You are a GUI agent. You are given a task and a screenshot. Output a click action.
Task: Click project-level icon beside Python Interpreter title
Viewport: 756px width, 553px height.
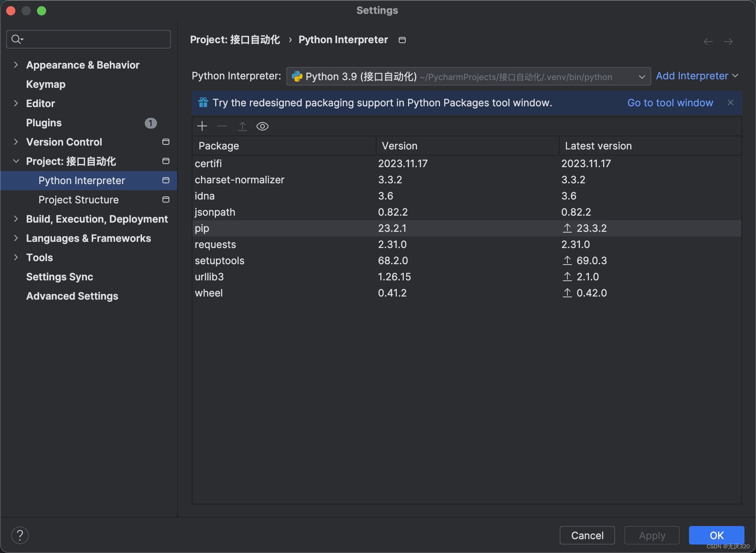402,40
